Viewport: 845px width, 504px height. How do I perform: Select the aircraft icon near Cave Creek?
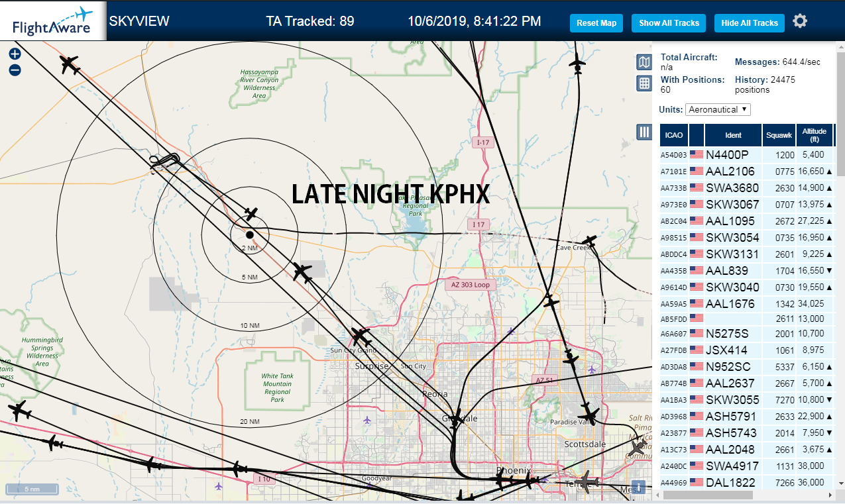(589, 241)
